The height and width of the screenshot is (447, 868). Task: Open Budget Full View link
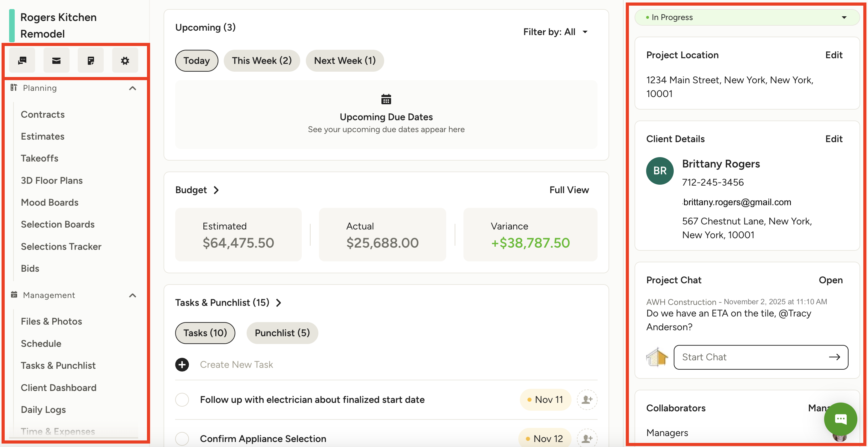569,190
